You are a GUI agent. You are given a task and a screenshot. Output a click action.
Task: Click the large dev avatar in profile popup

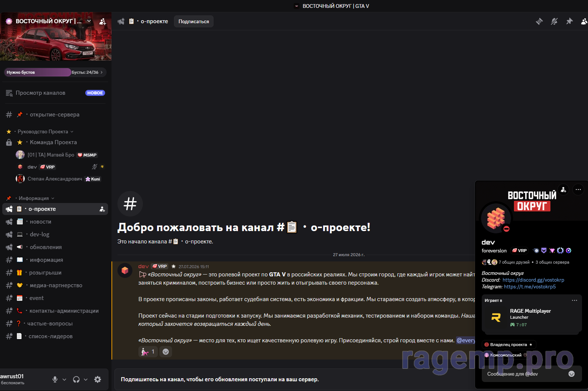496,218
